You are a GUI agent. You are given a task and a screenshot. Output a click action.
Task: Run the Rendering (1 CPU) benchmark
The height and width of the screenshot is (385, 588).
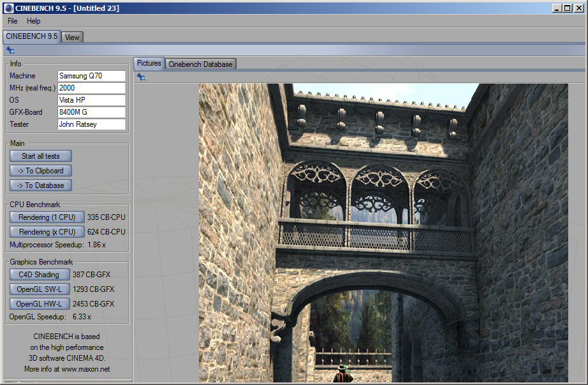pyautogui.click(x=47, y=217)
